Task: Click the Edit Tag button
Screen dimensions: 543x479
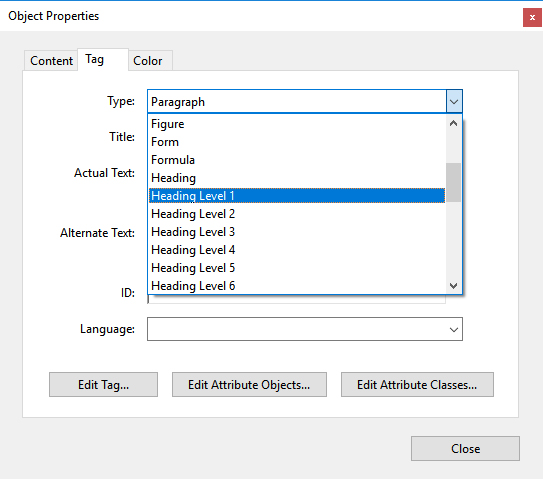Action: pyautogui.click(x=103, y=384)
